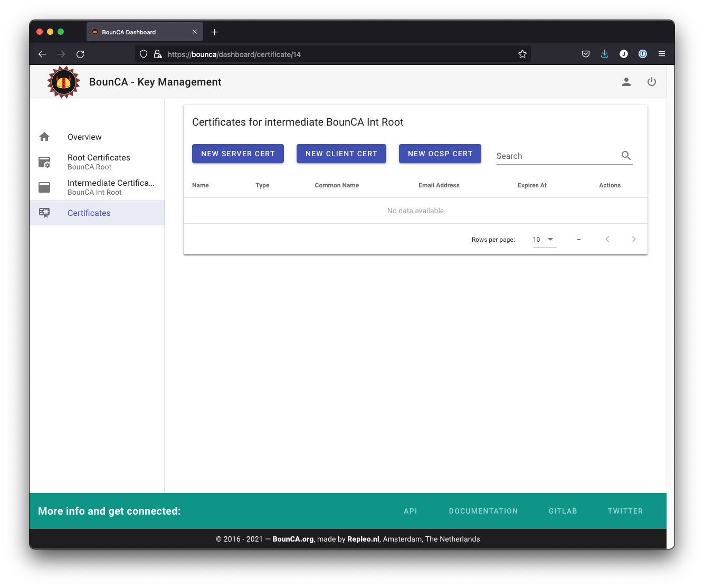Click the browser URL address bar
Screen dimensions: 704x588
coord(332,54)
